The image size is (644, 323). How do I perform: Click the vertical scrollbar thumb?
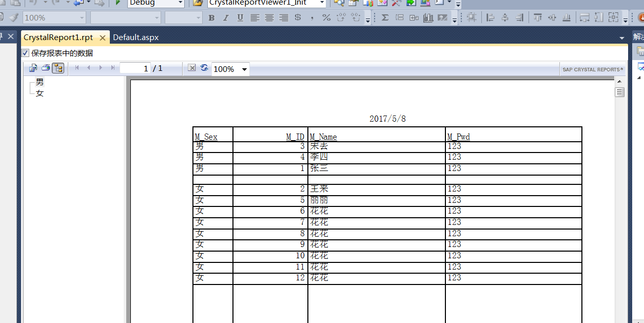(619, 92)
